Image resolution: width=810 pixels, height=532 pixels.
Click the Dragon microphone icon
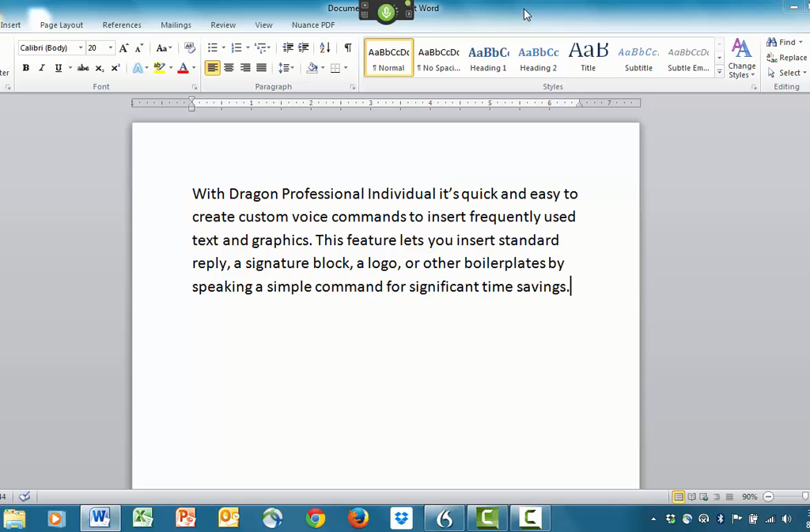386,12
